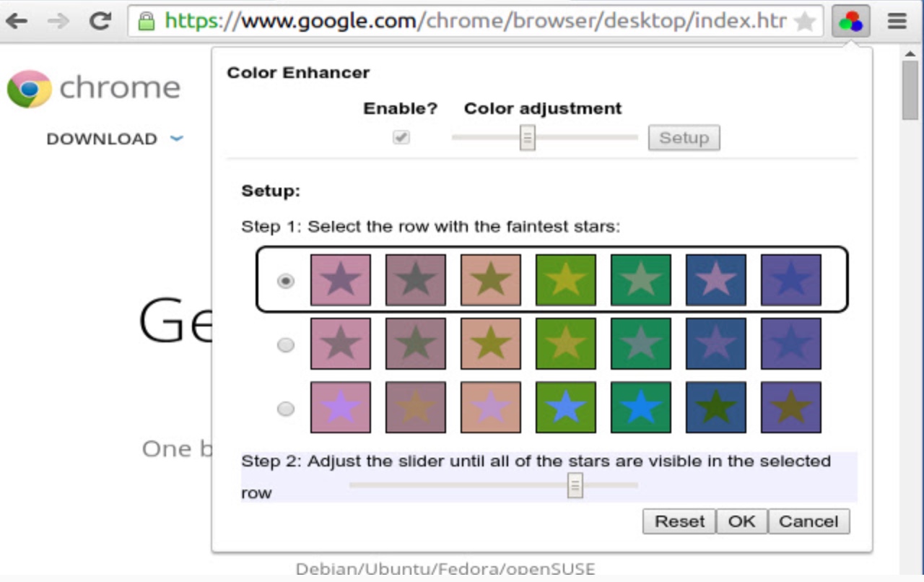The width and height of the screenshot is (924, 582).
Task: Bookmark this page with the star icon
Action: (x=804, y=22)
